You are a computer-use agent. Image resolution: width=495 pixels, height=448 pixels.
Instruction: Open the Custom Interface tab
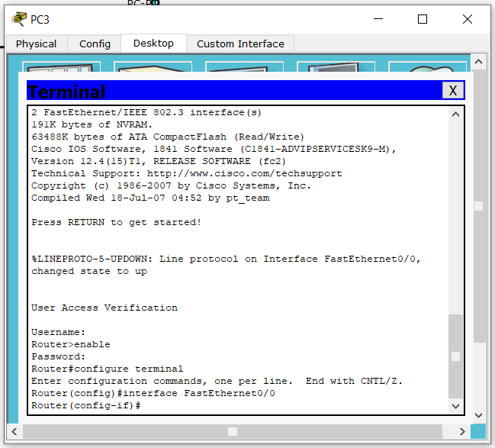(x=240, y=44)
